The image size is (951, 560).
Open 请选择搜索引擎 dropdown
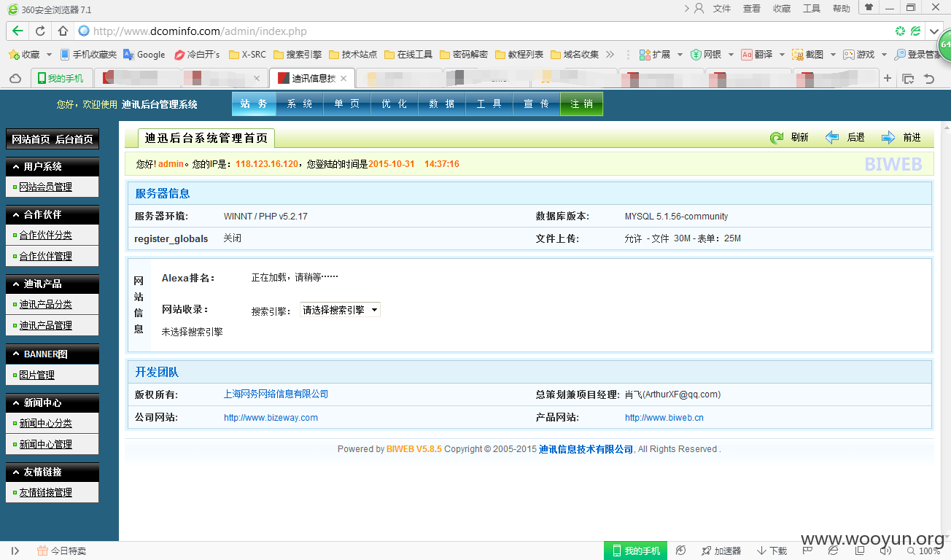tap(340, 310)
